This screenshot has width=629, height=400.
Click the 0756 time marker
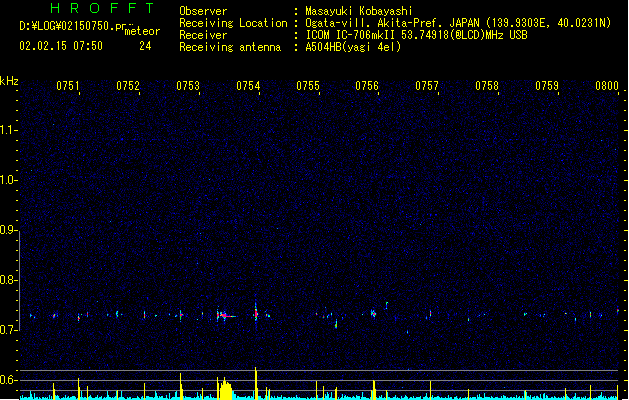367,86
